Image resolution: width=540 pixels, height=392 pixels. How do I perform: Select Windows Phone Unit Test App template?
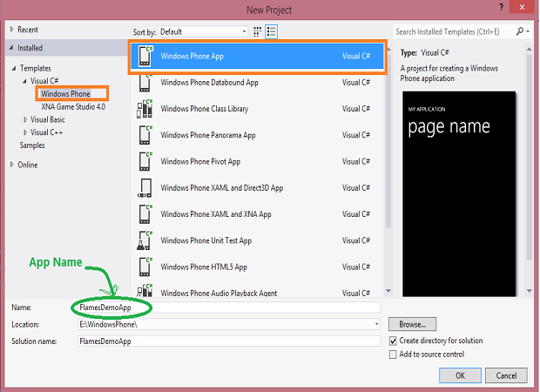point(257,240)
